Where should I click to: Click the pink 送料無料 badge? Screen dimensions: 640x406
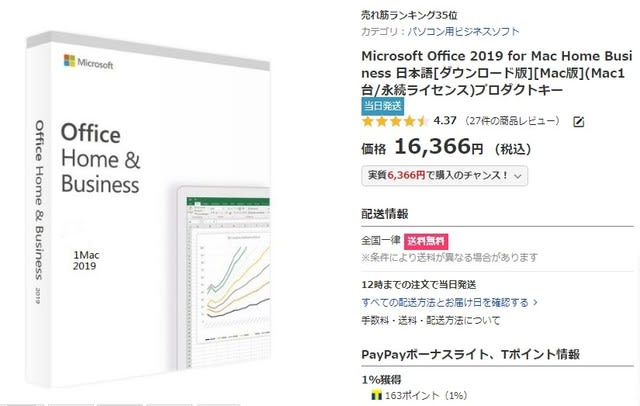tap(426, 241)
